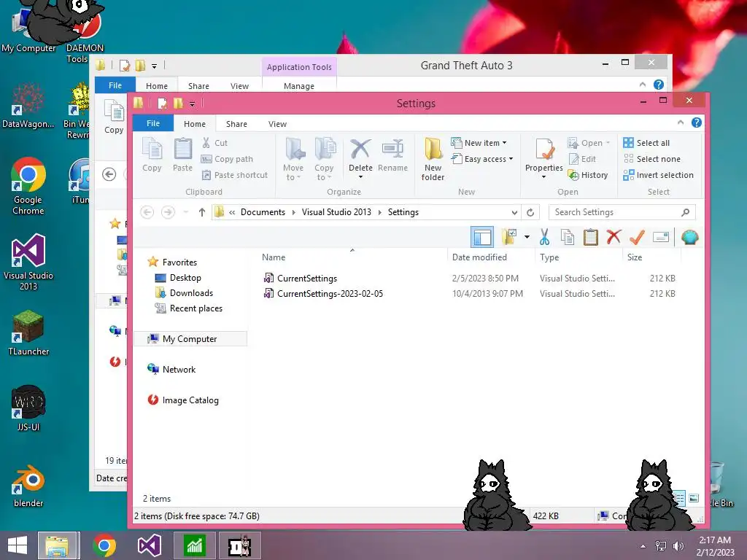
Task: Select My Computer in navigation pane
Action: (190, 339)
